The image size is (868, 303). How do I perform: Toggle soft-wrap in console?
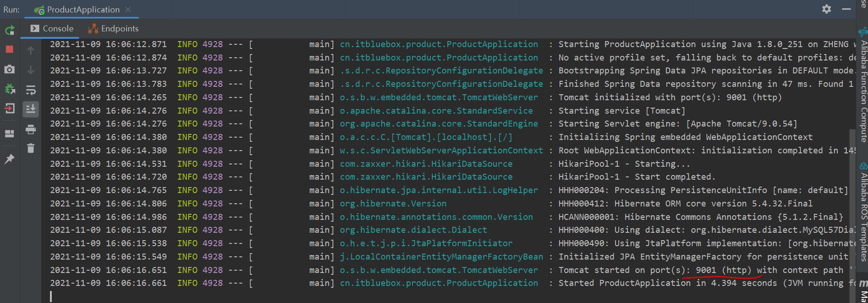pos(31,90)
